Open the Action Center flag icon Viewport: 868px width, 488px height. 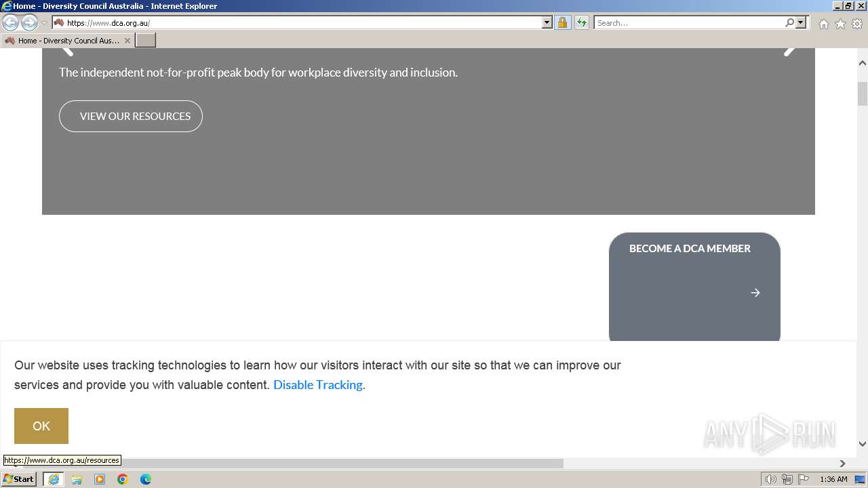(804, 479)
